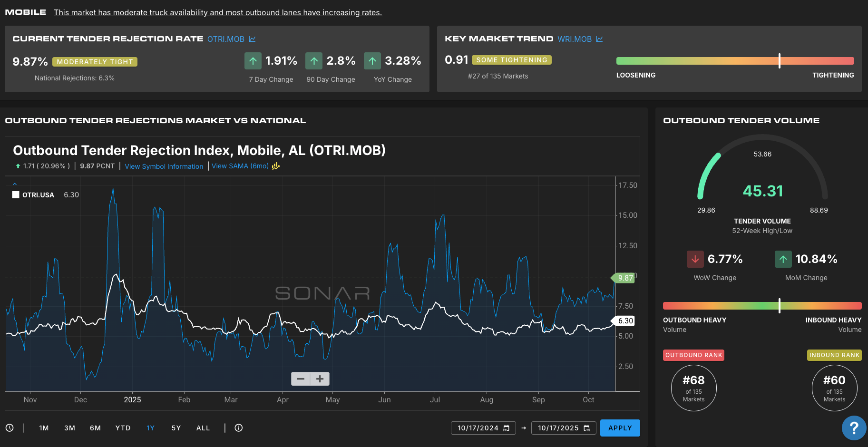
Task: Switch to the 5Y time range
Action: 176,428
